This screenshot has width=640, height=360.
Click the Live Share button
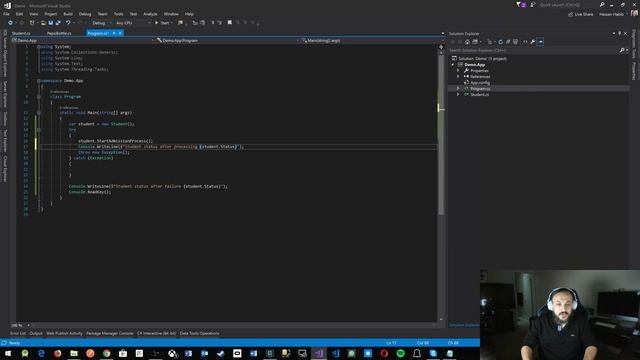click(581, 14)
